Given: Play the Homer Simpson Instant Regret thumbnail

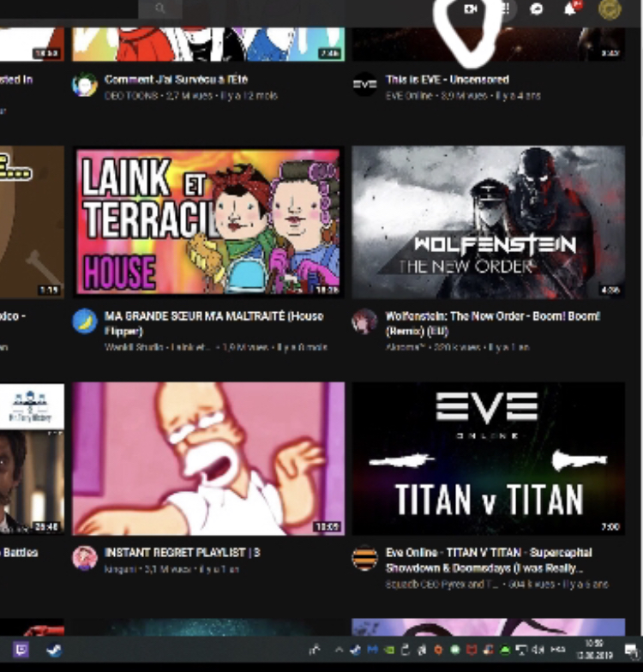Looking at the screenshot, I should coord(207,459).
